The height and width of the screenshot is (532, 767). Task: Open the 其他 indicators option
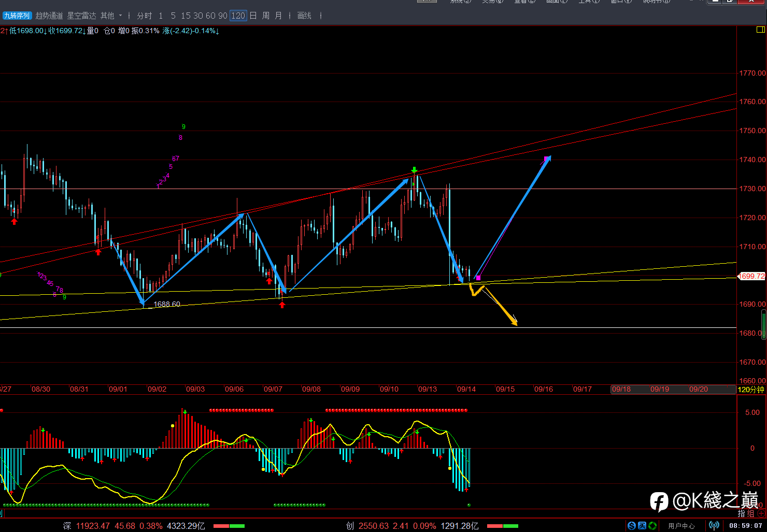[107, 16]
